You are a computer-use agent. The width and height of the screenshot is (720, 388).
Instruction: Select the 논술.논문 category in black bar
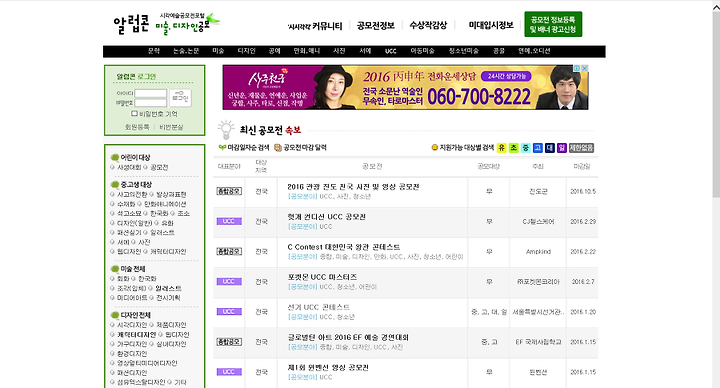(x=186, y=51)
